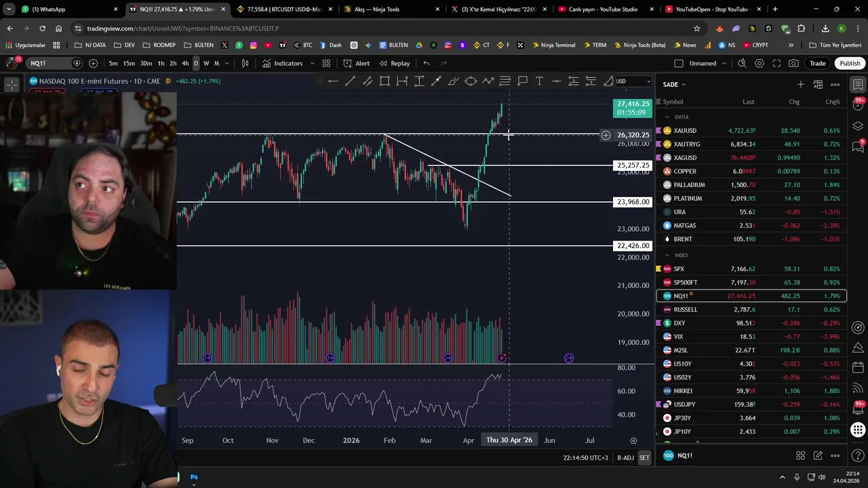Viewport: 868px width, 488px height.
Task: Collapse the INDEX watchlist section
Action: tap(667, 256)
